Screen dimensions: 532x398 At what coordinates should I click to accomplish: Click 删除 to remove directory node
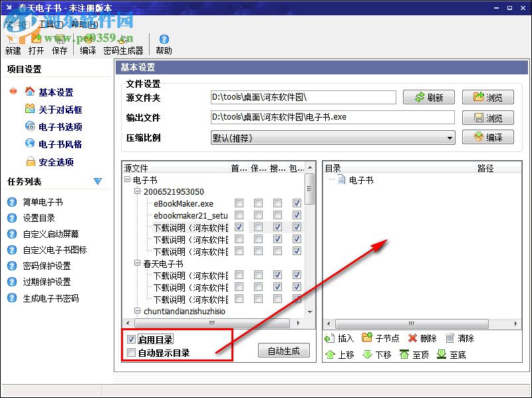(x=422, y=338)
